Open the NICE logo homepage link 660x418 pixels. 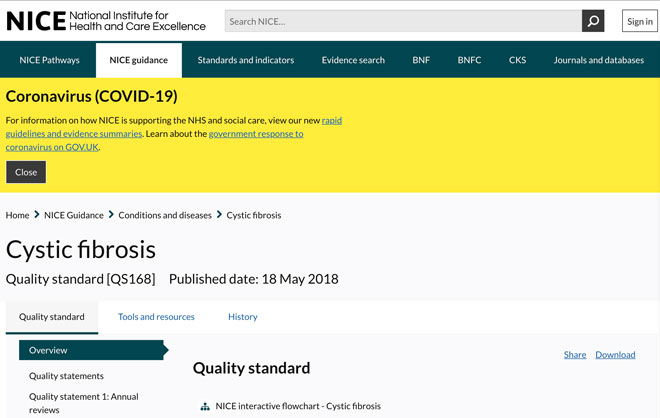click(x=106, y=21)
